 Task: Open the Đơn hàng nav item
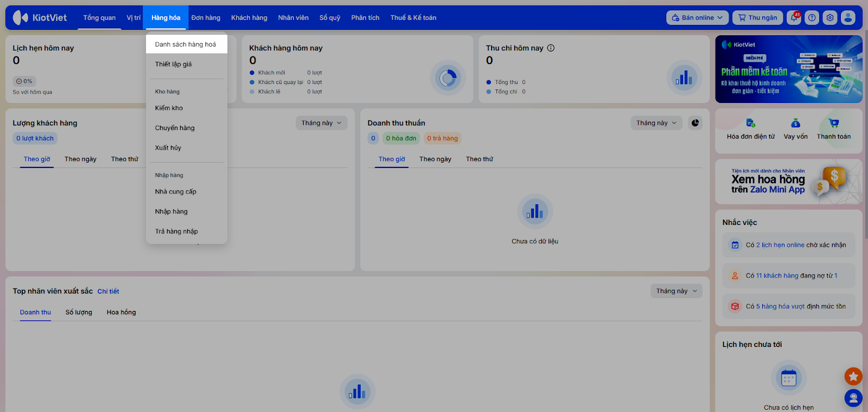tap(206, 18)
